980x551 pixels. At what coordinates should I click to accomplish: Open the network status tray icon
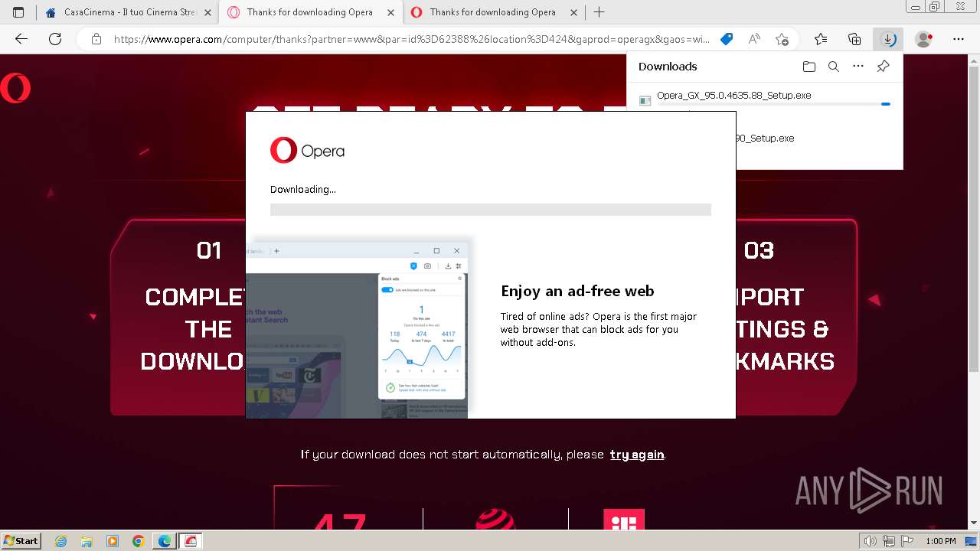tap(889, 541)
